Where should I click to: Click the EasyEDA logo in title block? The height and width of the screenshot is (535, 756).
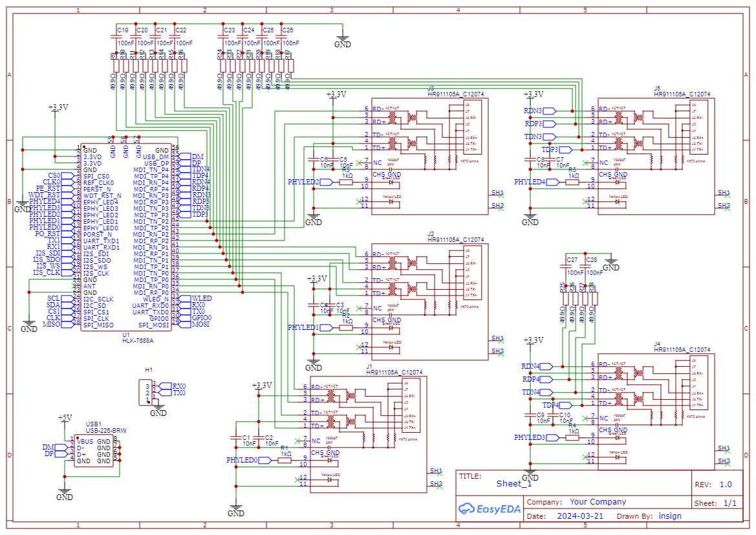tap(489, 509)
